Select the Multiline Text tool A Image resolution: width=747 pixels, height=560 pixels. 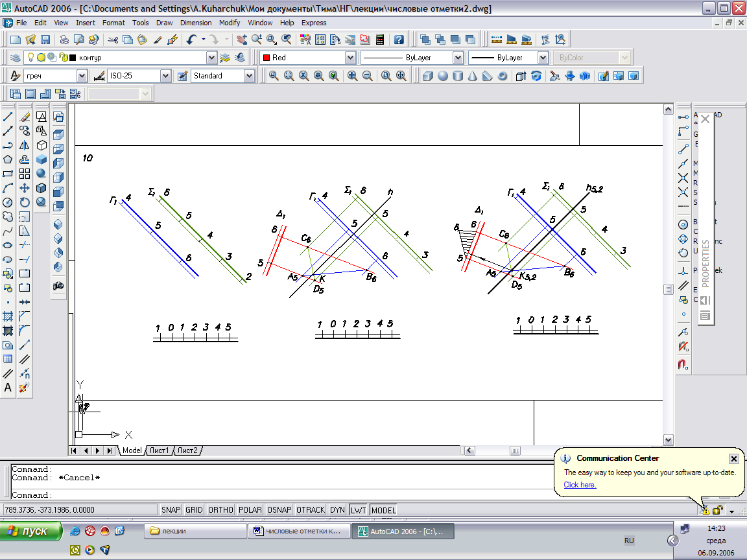(x=8, y=388)
